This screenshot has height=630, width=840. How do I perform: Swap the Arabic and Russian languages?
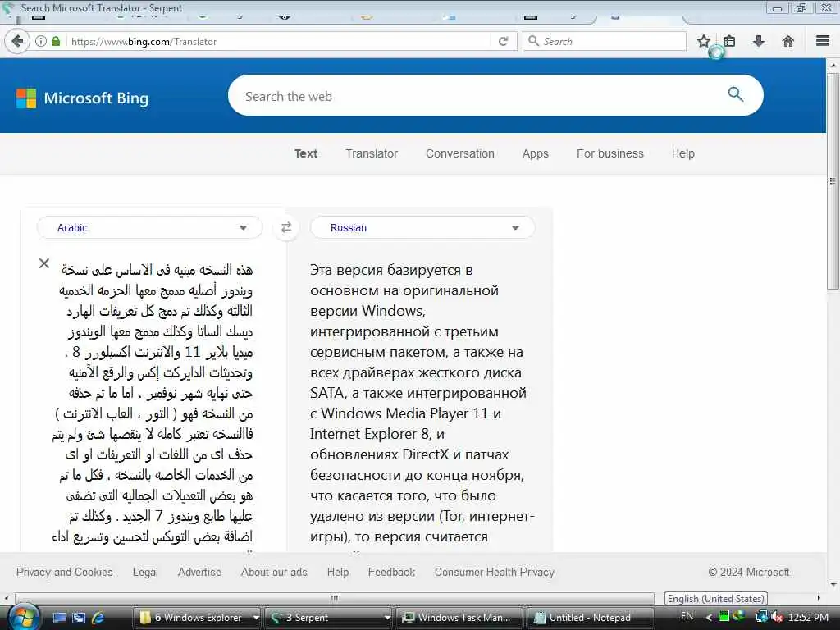(x=286, y=227)
